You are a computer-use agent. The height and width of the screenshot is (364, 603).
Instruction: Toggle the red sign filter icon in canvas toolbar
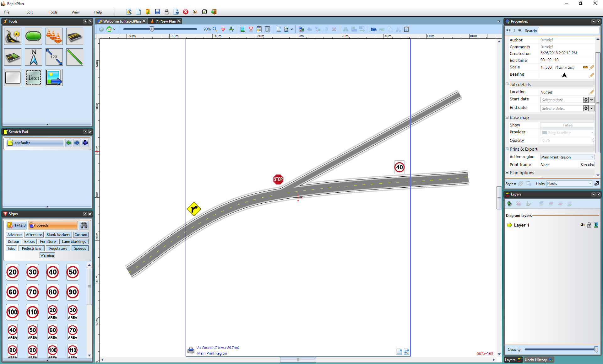[251, 29]
